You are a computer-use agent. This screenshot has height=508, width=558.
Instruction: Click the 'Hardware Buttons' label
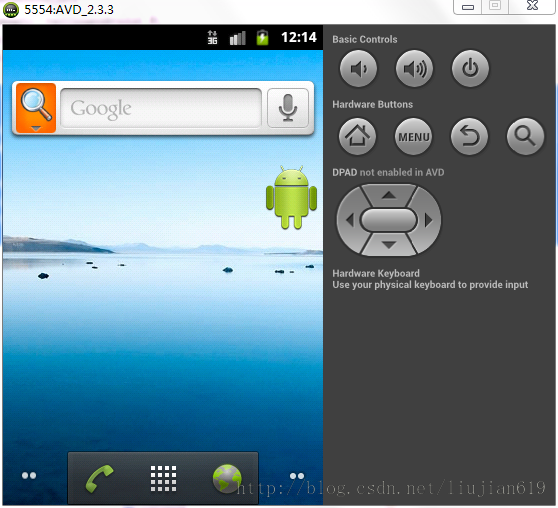(x=373, y=104)
